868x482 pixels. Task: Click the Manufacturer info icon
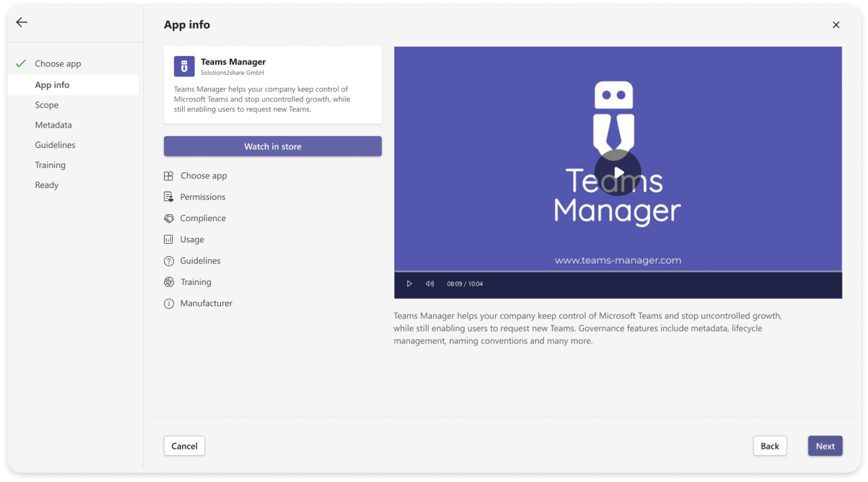point(169,303)
